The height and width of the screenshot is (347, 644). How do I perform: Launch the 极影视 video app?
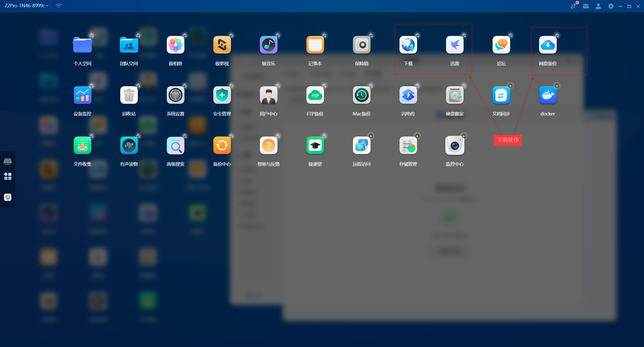coord(222,45)
